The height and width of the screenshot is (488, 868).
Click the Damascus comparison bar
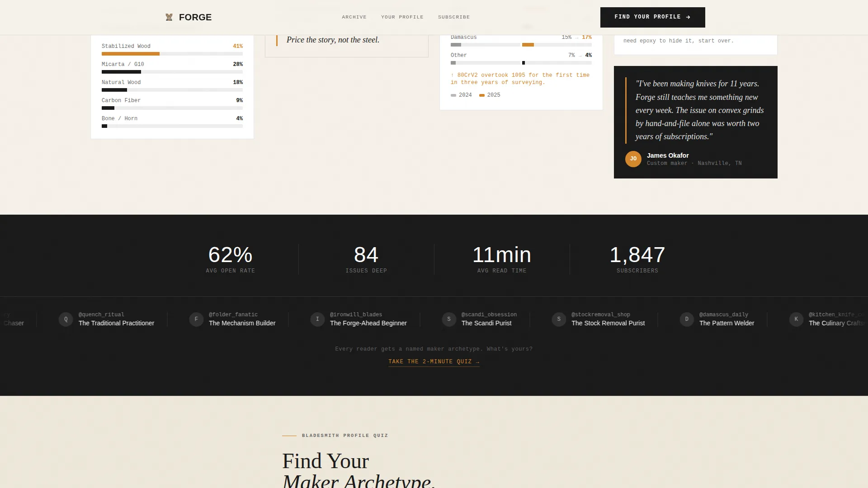pyautogui.click(x=521, y=45)
